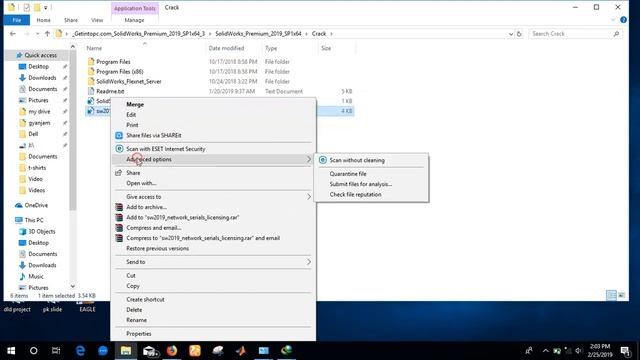
Task: Expand the Advanced options submenu
Action: tap(213, 159)
